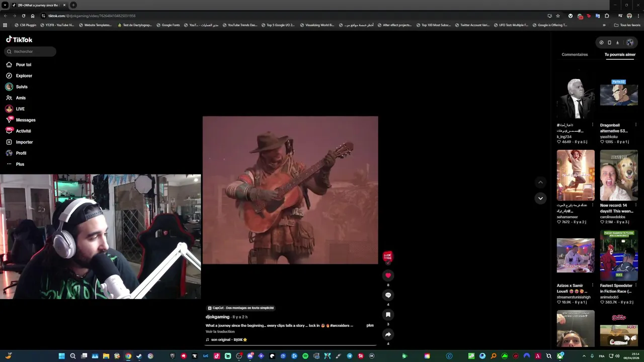Screen dimensions: 644x362
Task: Bookmark this page with the star icon
Action: click(x=558, y=16)
